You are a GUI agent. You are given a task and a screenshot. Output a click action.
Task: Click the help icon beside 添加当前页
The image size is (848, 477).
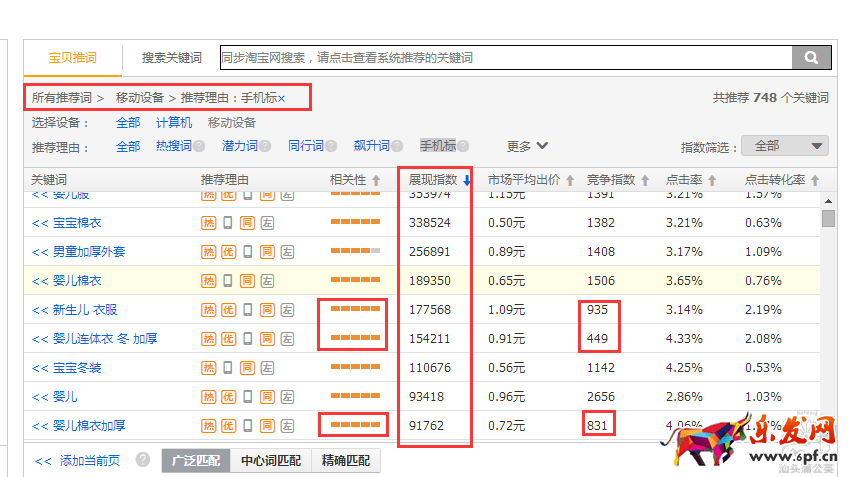click(x=143, y=461)
